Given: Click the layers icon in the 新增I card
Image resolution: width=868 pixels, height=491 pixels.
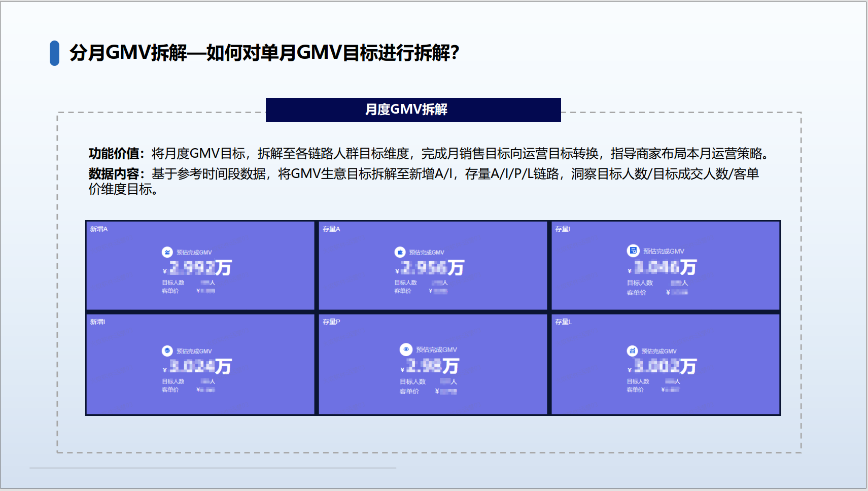Looking at the screenshot, I should click(167, 351).
